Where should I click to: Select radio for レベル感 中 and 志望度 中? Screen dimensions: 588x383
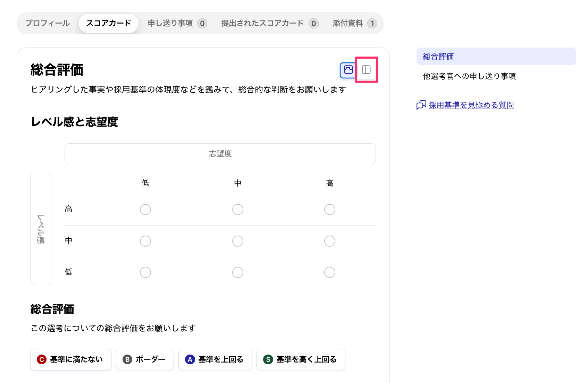click(238, 241)
